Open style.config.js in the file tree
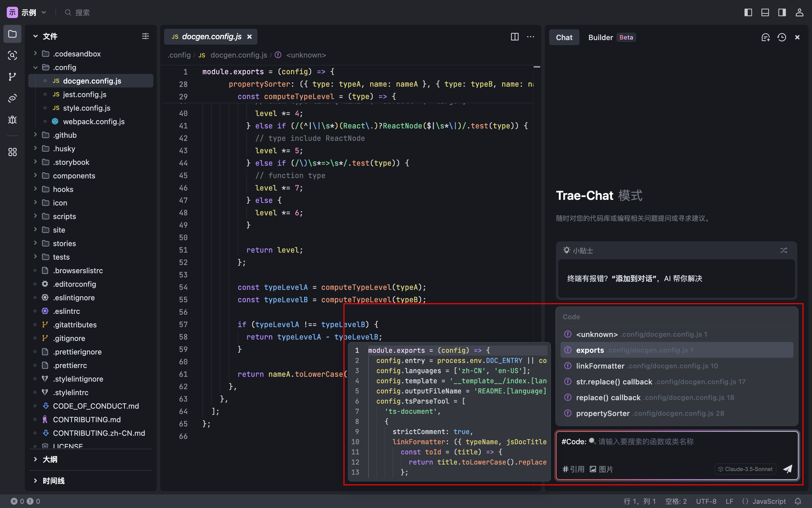This screenshot has height=508, width=812. [91, 108]
